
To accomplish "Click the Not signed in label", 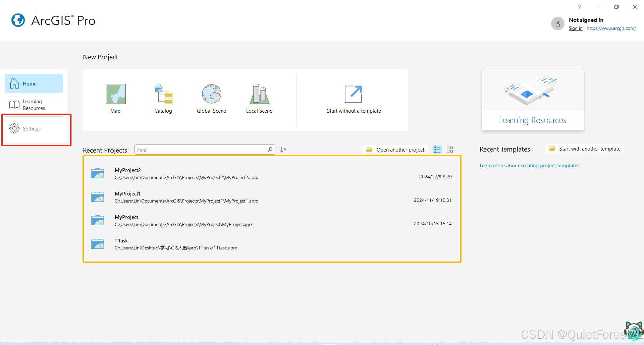I will (586, 20).
